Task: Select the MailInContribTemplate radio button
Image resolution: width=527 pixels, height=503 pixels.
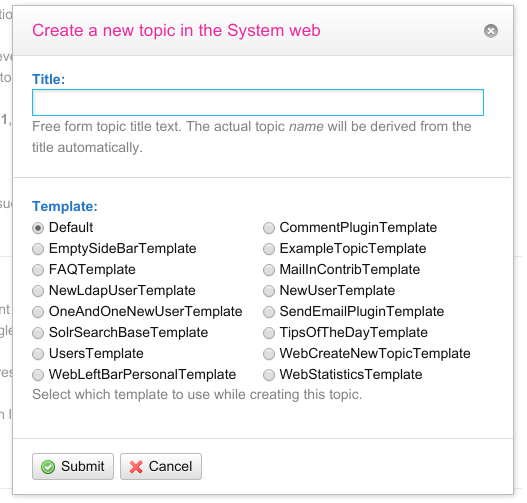Action: click(269, 270)
